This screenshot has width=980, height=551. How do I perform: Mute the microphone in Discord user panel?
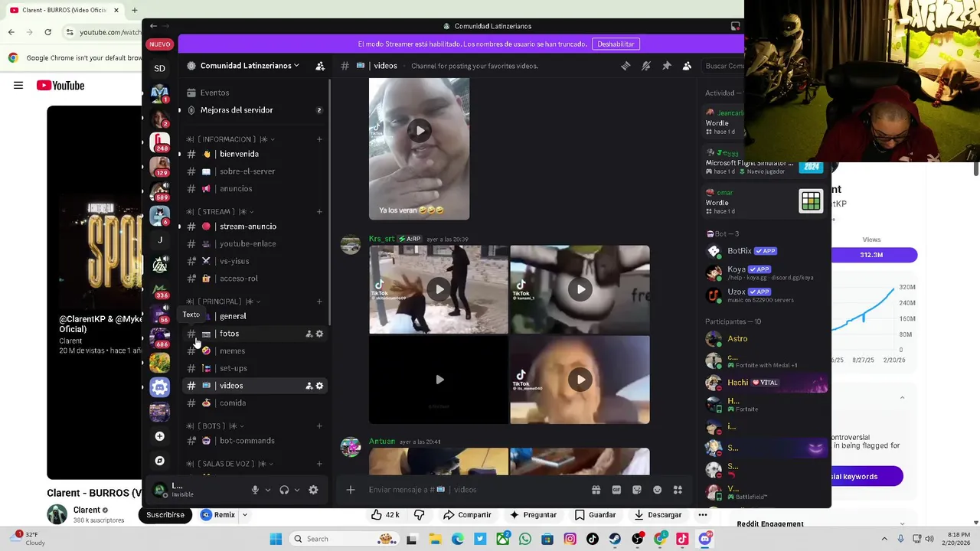[x=256, y=490]
